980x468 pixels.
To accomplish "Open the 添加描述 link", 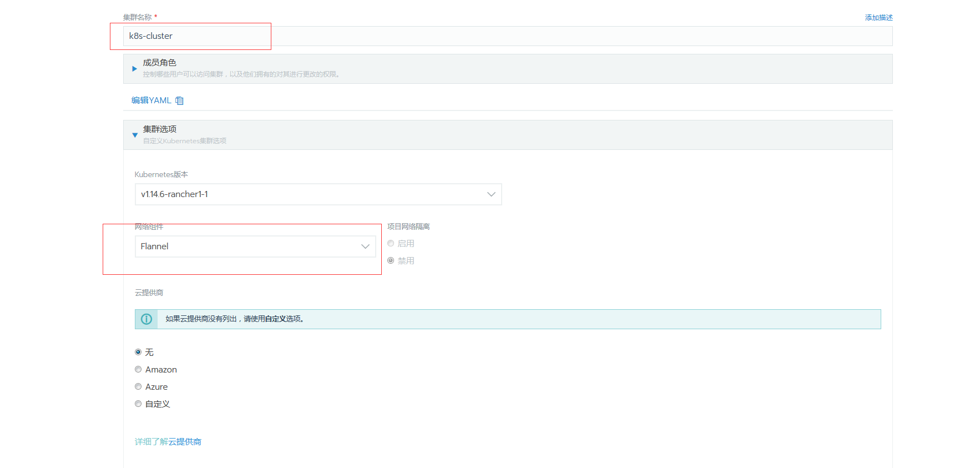I will [x=878, y=18].
